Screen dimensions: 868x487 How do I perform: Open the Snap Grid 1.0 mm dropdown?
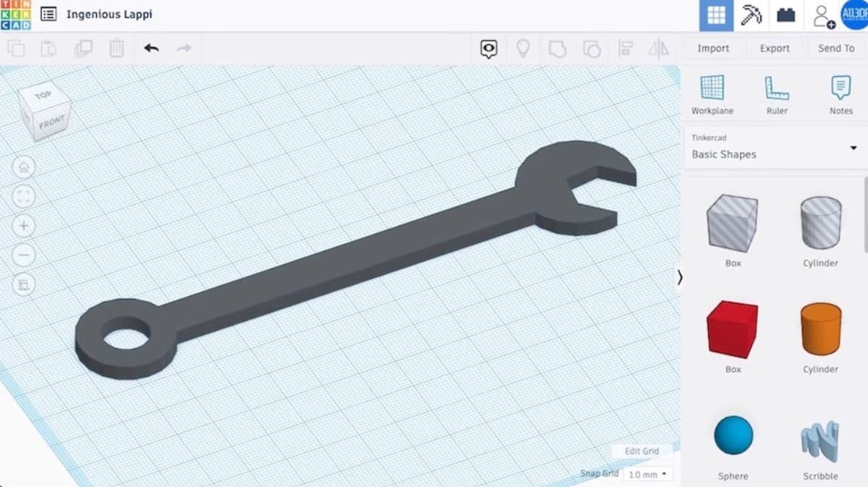pos(648,475)
